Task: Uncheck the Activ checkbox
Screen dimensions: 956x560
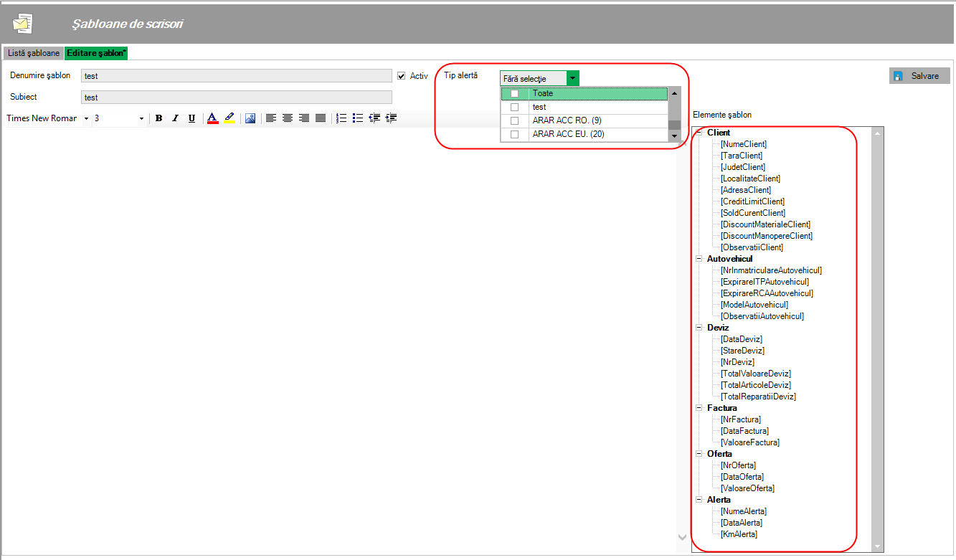Action: (x=402, y=75)
